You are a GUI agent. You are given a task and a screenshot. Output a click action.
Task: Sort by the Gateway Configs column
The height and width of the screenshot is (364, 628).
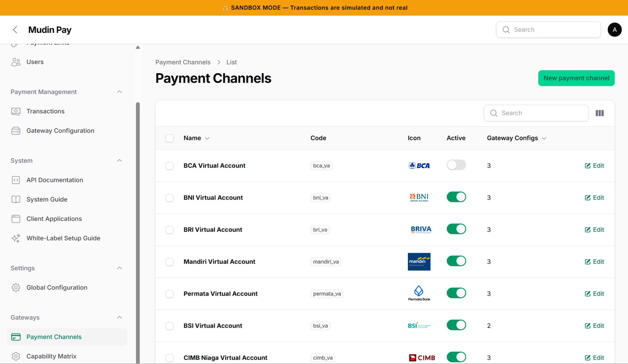[x=516, y=138]
